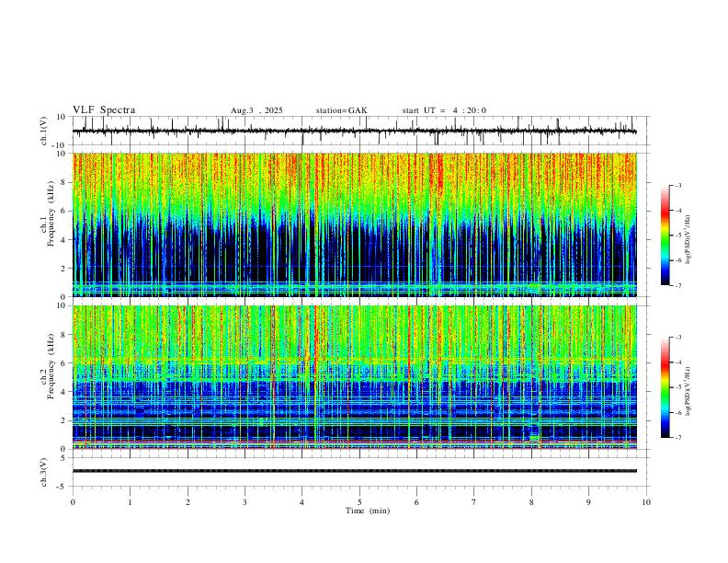Viewport: 728px width, 563px height.
Task: Click the "start UT = 4 :20: 0" label
Action: 444,110
